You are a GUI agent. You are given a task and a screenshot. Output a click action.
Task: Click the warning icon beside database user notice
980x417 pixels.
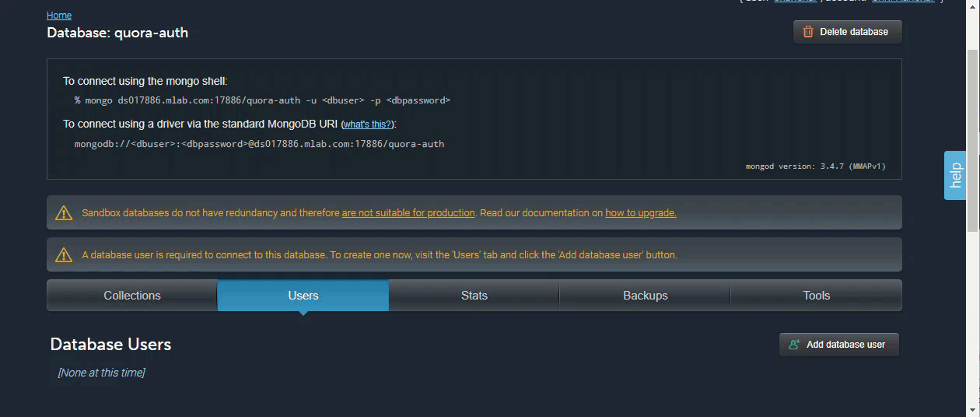[x=64, y=254]
